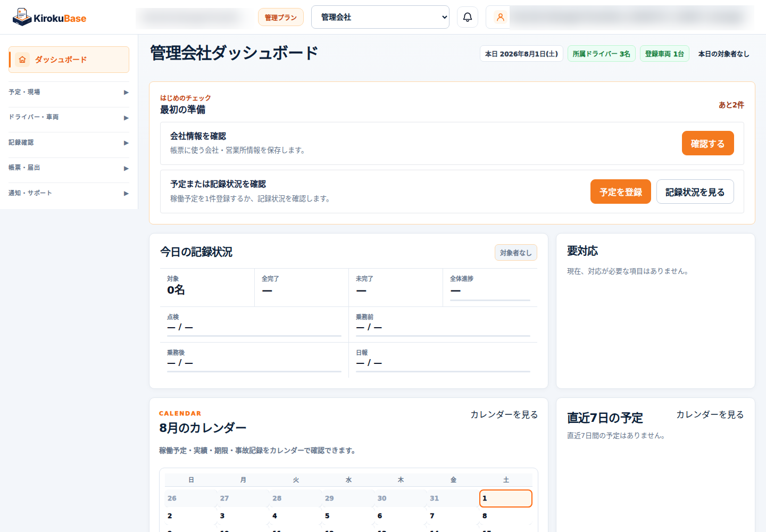Click the 全完了 stat cell
The image size is (766, 532).
(x=302, y=287)
